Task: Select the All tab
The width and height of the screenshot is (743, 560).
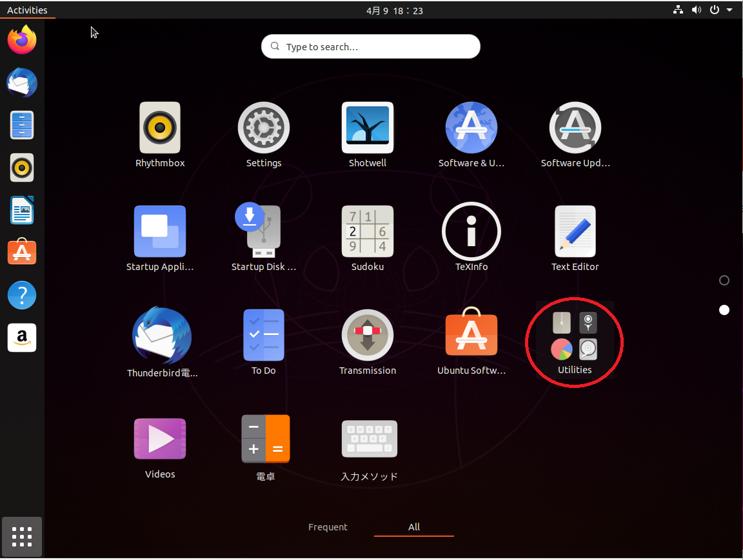Action: point(413,527)
